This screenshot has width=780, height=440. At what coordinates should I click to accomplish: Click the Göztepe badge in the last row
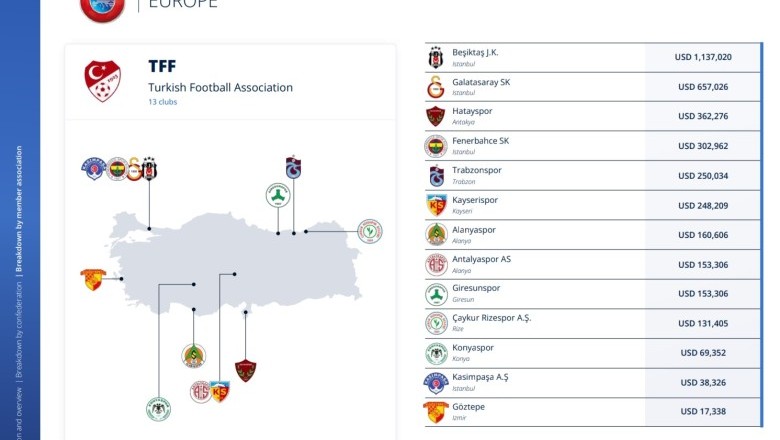(436, 412)
